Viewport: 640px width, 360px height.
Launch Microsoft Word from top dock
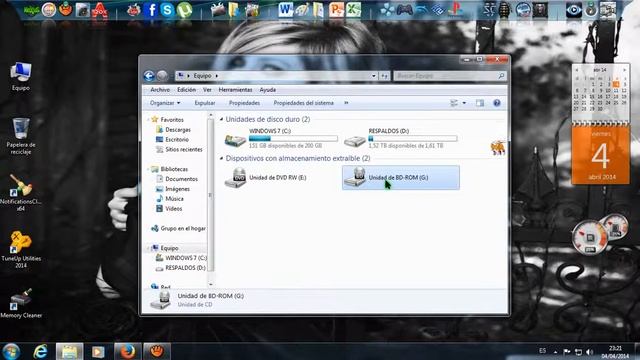(x=285, y=10)
